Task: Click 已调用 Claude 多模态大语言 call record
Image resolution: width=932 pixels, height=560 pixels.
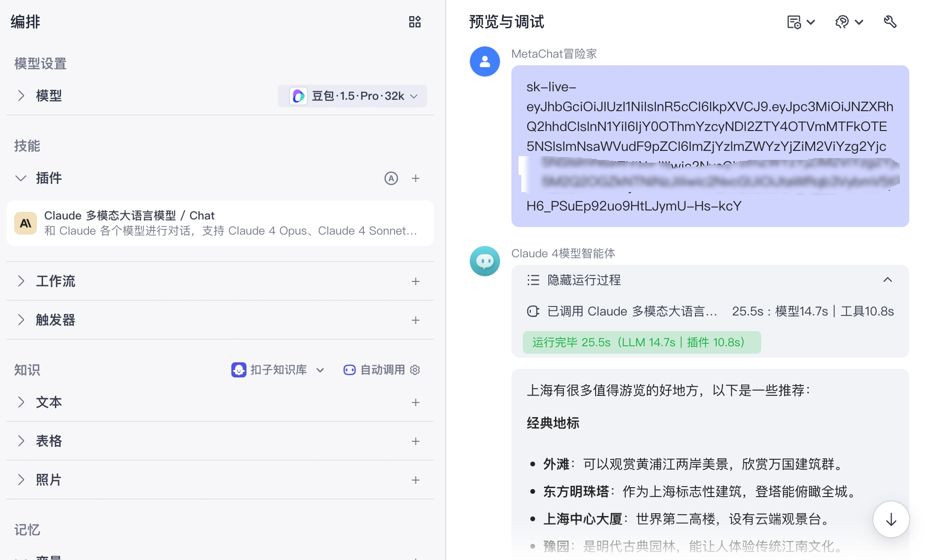Action: (632, 311)
